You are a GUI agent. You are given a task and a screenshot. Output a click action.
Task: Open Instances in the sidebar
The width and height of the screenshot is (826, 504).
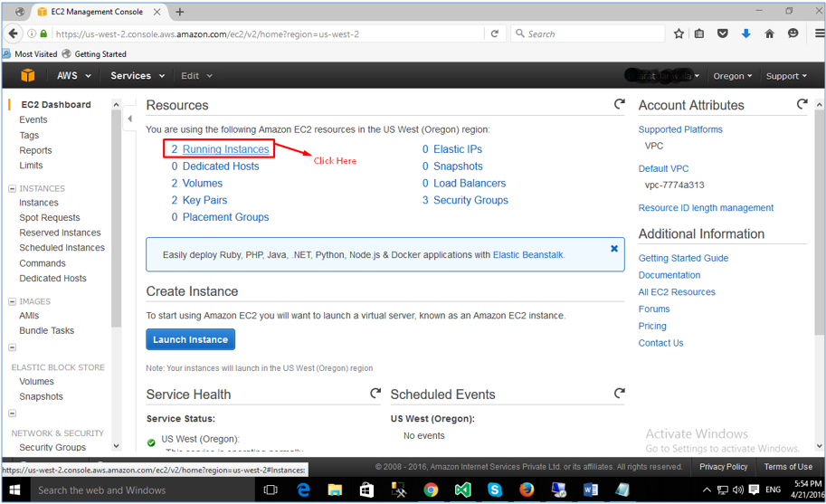coord(39,203)
